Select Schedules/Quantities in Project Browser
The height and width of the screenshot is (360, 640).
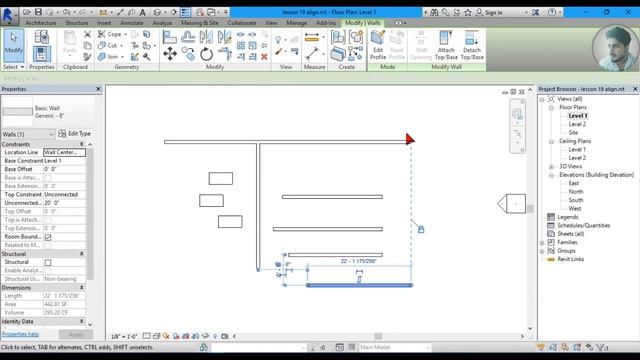coord(583,225)
